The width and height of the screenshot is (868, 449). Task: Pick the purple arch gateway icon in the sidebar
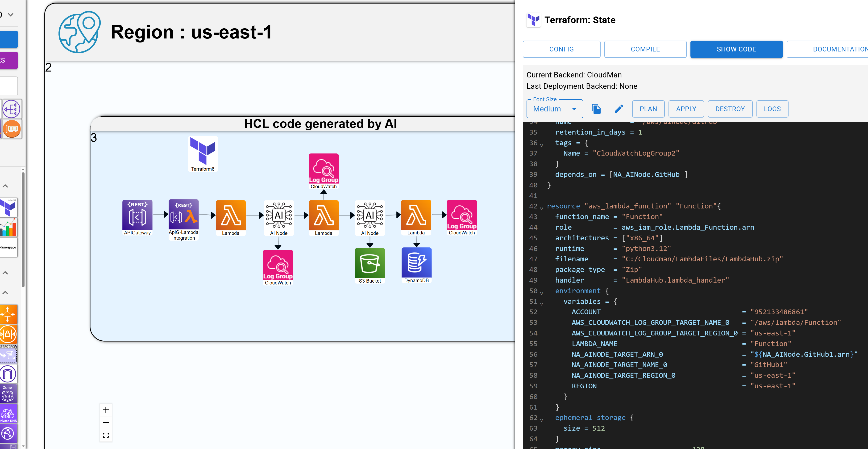(8, 374)
